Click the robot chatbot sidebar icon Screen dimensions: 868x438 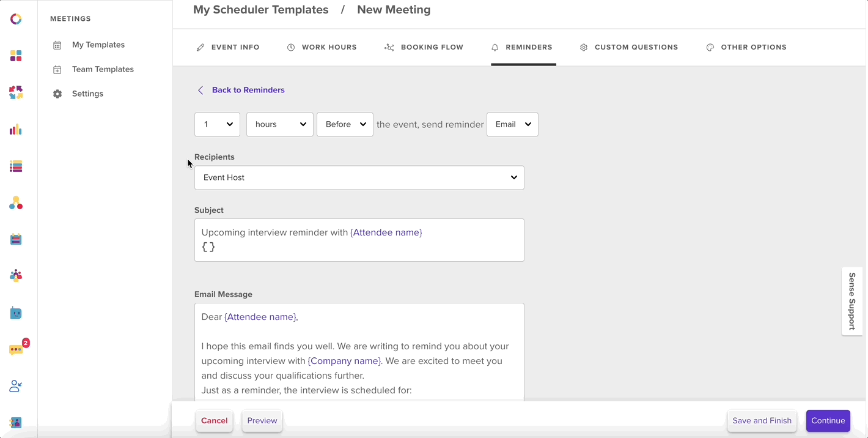pos(16,313)
